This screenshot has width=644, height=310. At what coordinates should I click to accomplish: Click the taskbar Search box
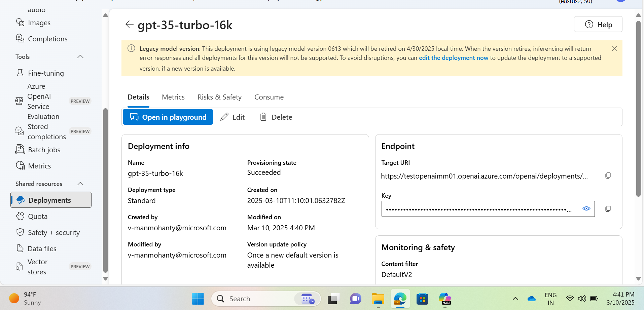(266, 299)
